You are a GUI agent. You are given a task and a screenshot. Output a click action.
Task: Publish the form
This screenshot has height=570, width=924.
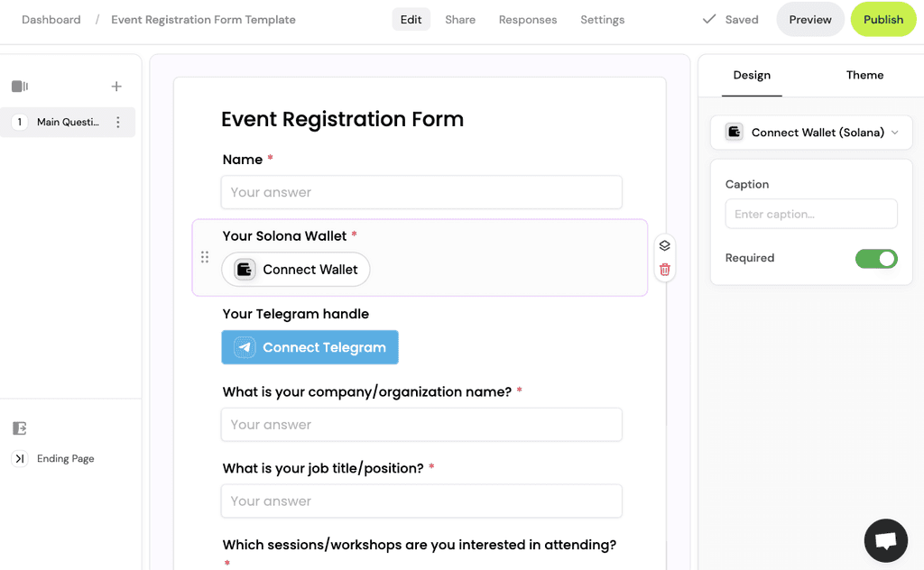click(882, 19)
